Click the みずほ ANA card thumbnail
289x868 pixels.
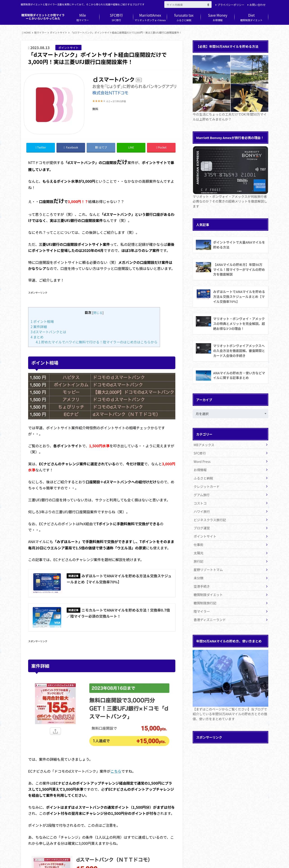coord(47,583)
